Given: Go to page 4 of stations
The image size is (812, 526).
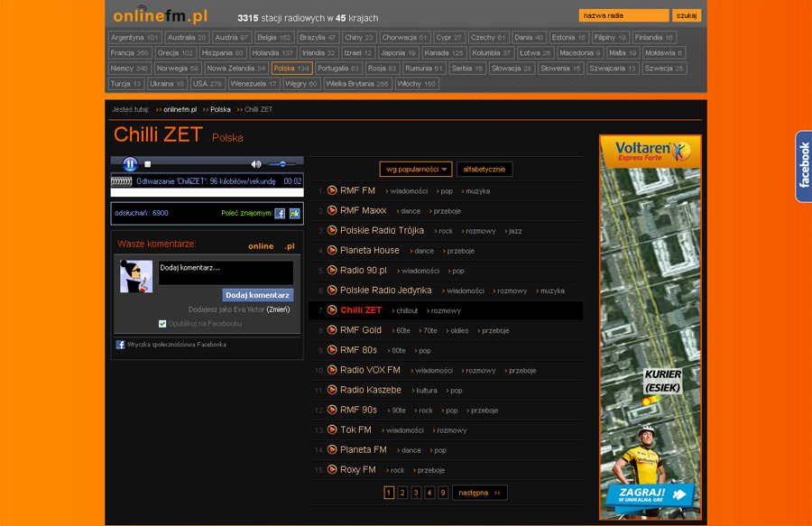Looking at the screenshot, I should [x=429, y=493].
